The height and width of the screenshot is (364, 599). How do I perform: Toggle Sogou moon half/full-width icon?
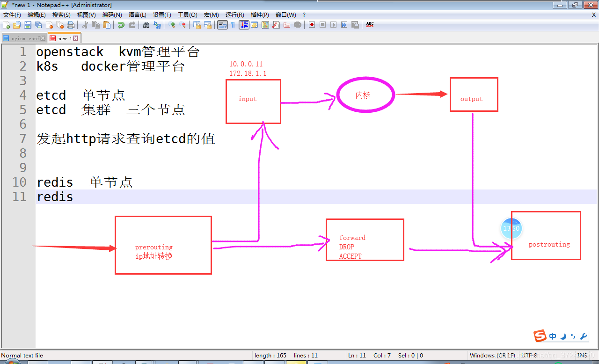click(x=563, y=336)
